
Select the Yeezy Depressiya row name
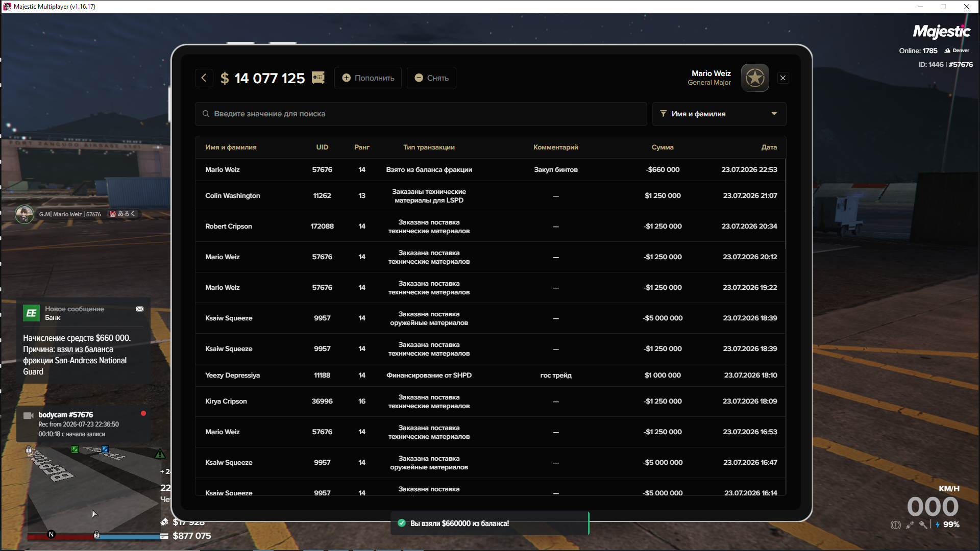click(232, 375)
